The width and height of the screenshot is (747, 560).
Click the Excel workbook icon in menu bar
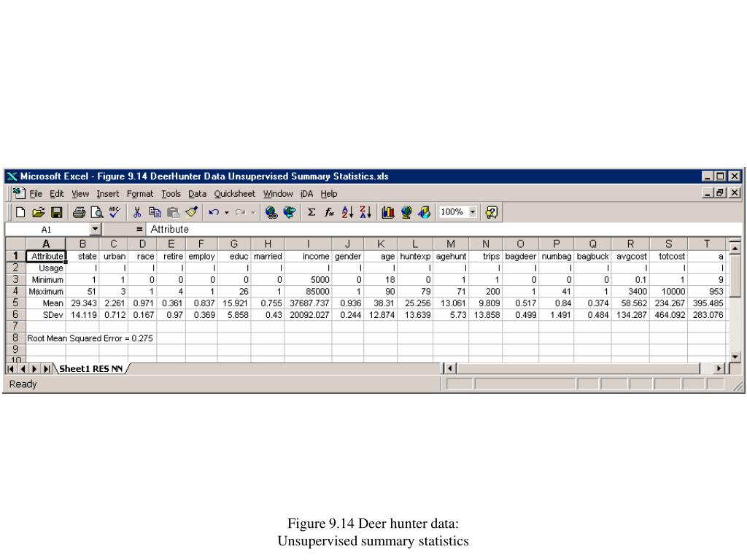(18, 193)
